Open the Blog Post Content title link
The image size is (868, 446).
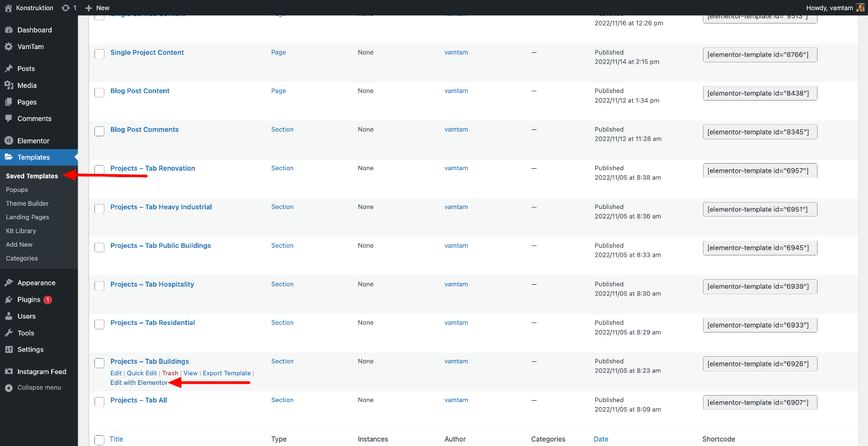point(140,91)
